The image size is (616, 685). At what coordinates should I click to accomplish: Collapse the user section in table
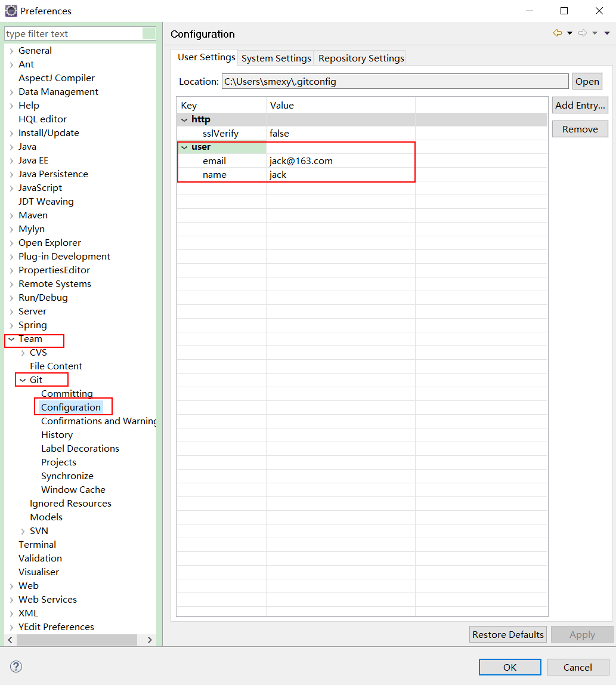click(184, 147)
